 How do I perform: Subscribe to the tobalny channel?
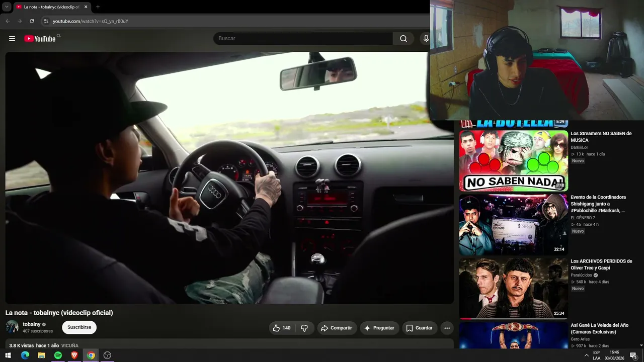point(79,327)
